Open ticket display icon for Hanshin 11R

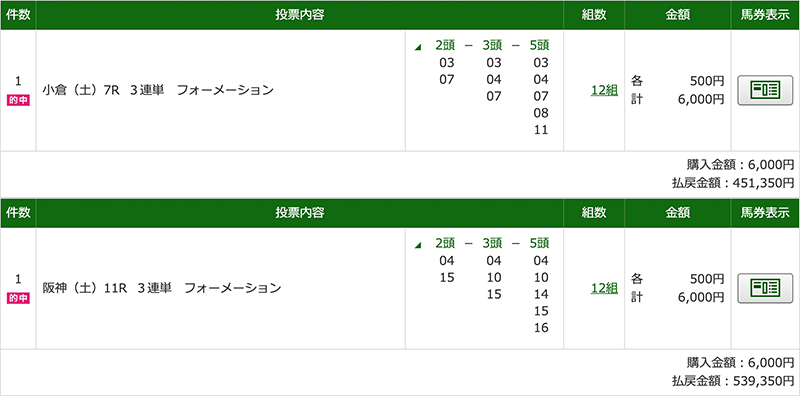(765, 288)
